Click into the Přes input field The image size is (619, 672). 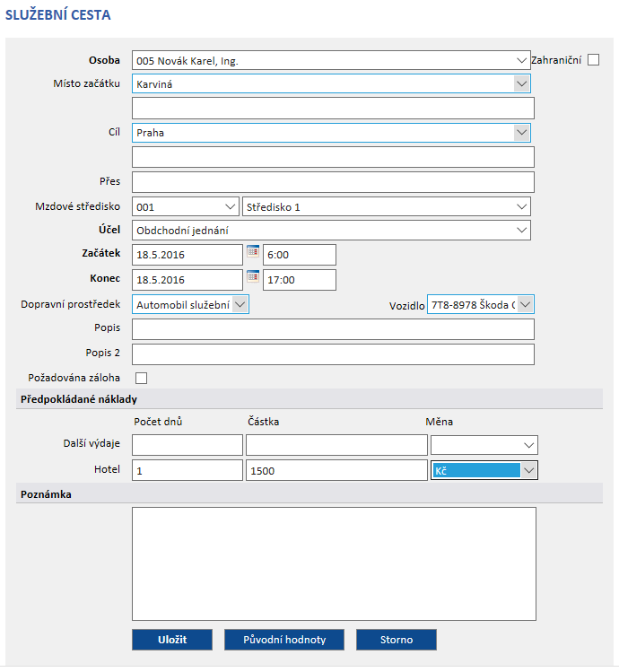[x=333, y=182]
